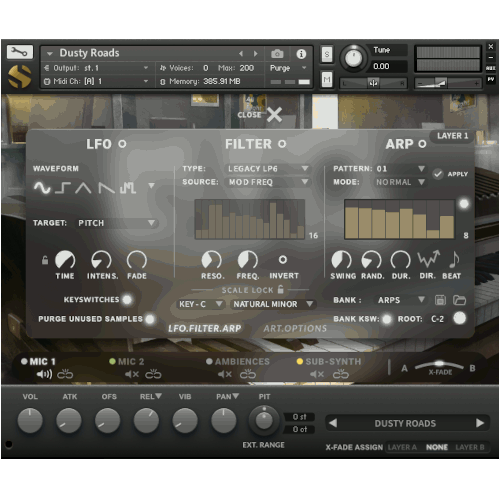Open the BANK ARPS dropdown

[401, 300]
